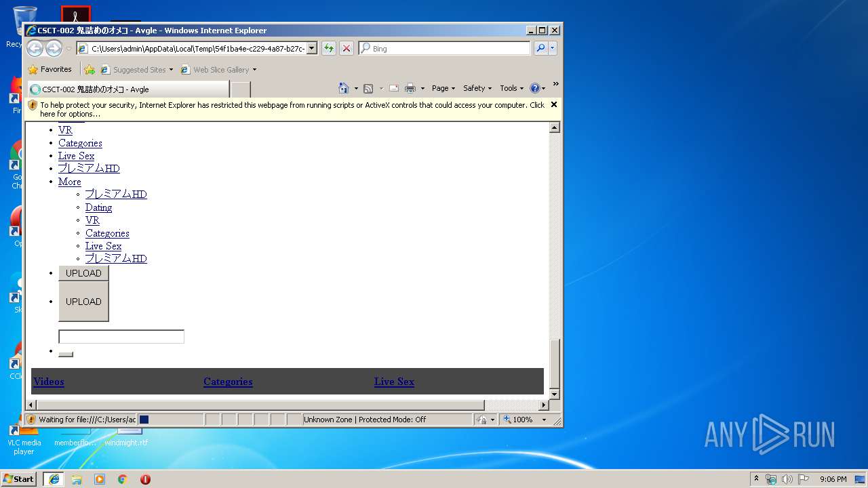Click the Bing search magnifier button
Viewport: 868px width, 488px height.
pos(540,48)
